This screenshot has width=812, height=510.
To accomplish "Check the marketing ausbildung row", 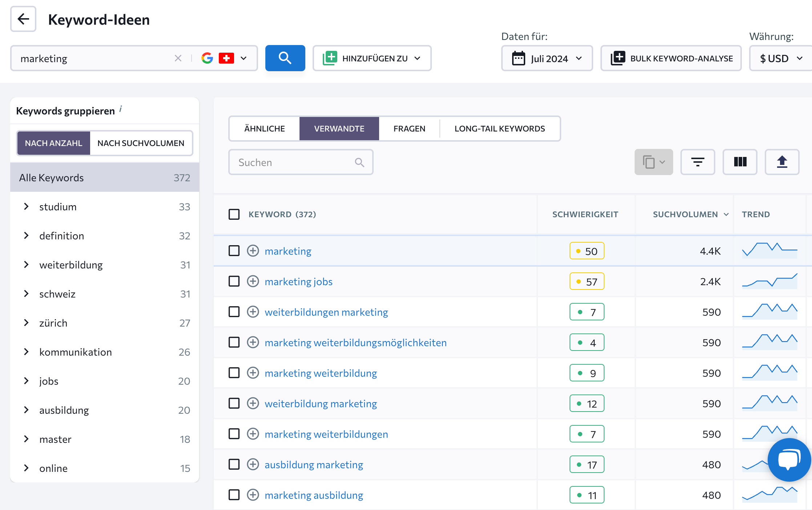I will [234, 495].
